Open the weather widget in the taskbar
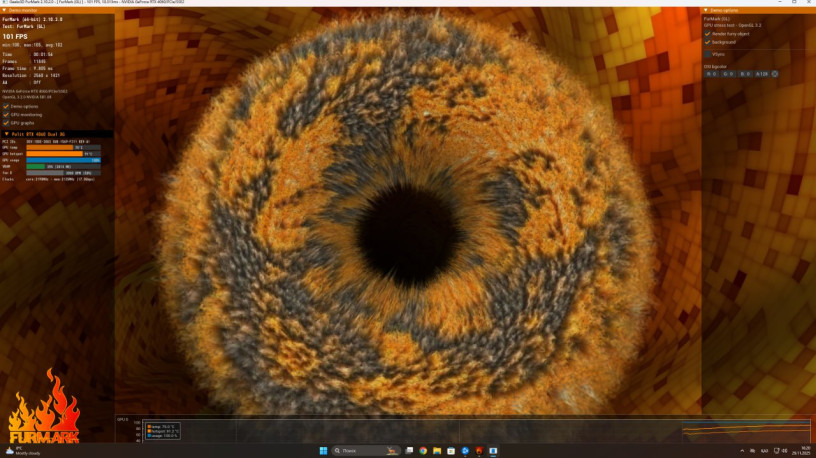The height and width of the screenshot is (458, 816). [x=20, y=450]
